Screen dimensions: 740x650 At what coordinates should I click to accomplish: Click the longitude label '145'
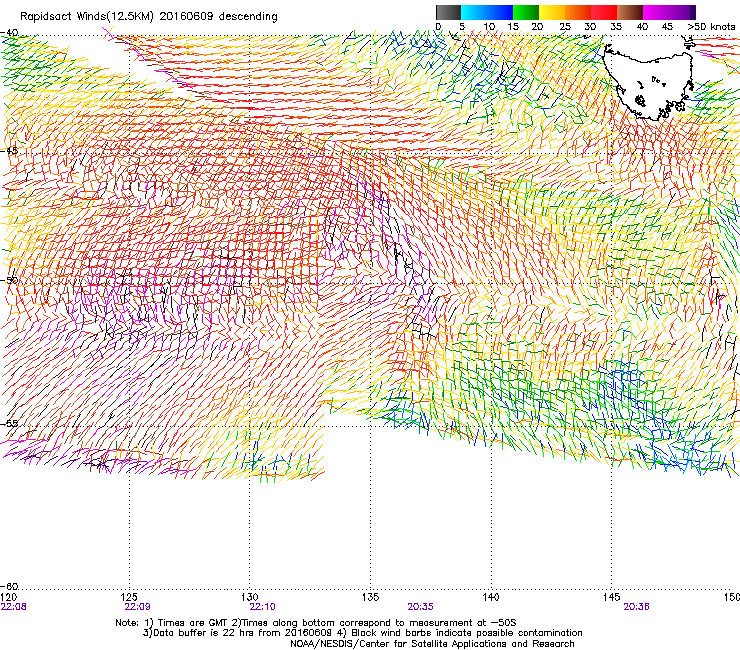point(612,597)
